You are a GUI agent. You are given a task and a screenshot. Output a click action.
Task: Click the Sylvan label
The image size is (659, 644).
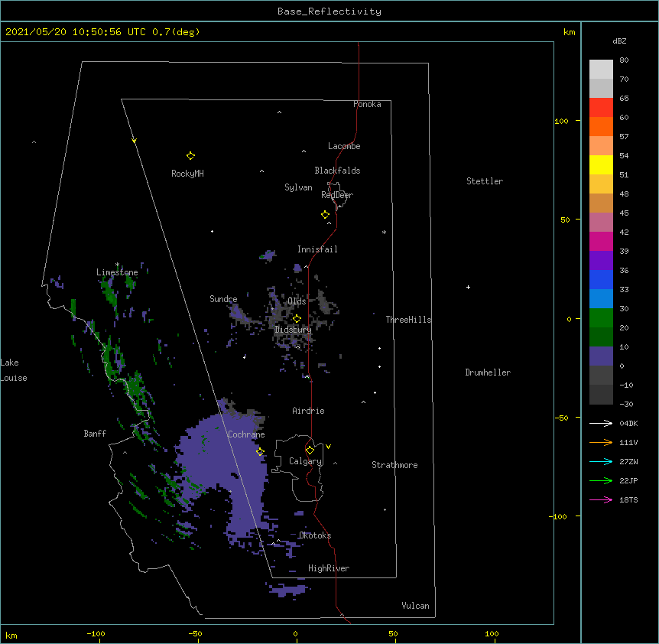pyautogui.click(x=298, y=187)
